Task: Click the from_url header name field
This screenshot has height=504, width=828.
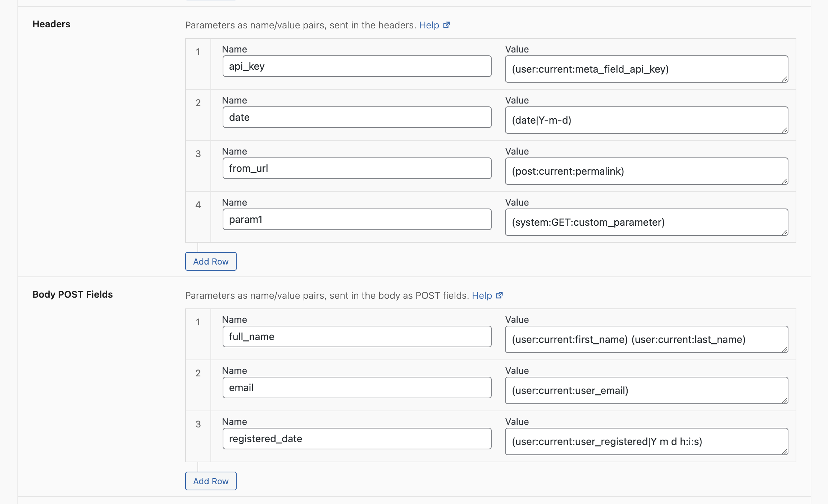Action: 357,169
